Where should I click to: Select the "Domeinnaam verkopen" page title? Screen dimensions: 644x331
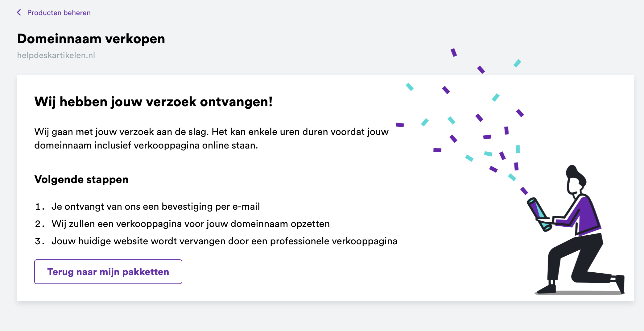(x=91, y=39)
